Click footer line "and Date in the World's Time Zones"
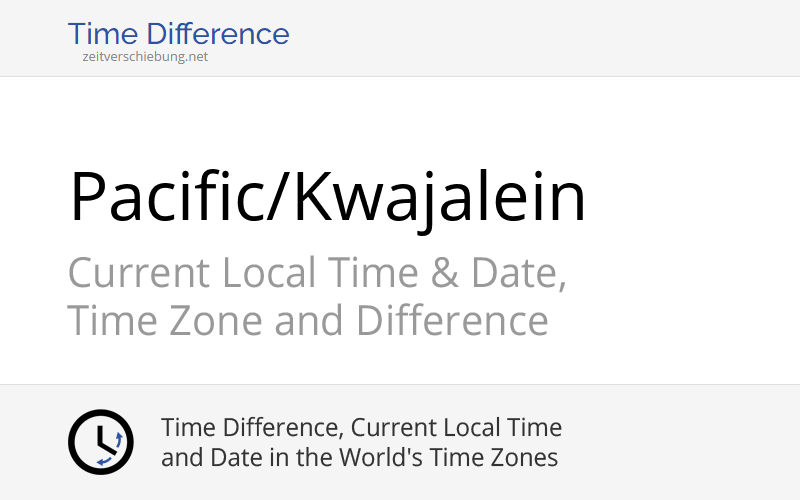 [359, 458]
